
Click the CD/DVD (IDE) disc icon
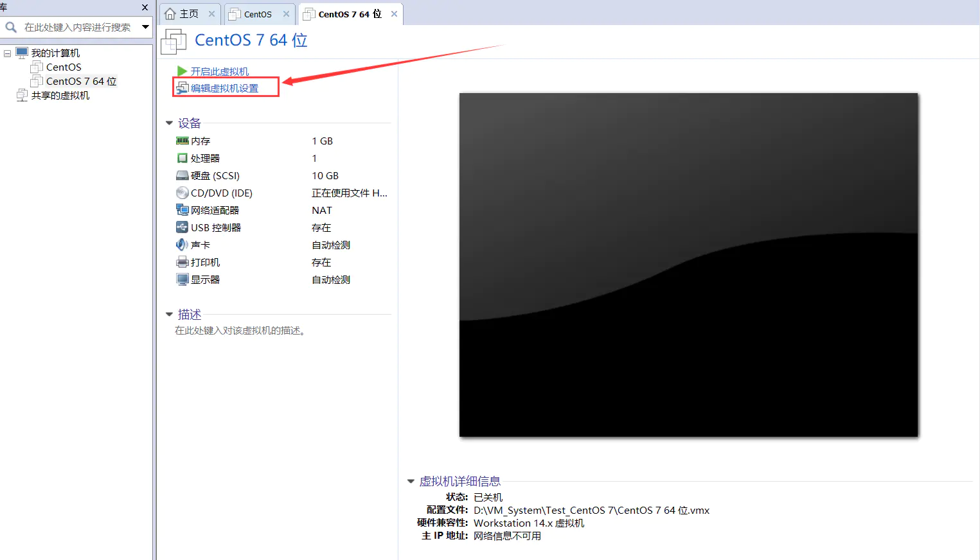point(183,193)
